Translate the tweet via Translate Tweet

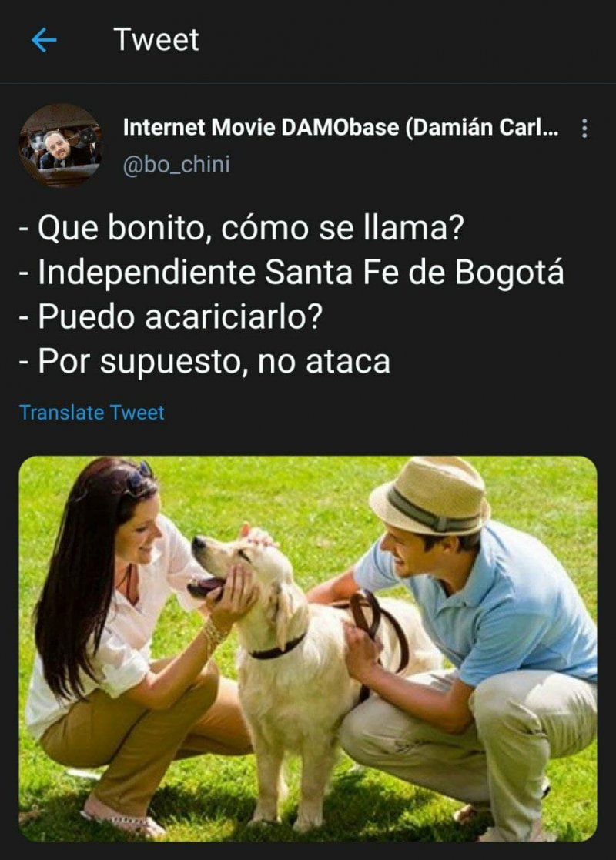[x=92, y=413]
